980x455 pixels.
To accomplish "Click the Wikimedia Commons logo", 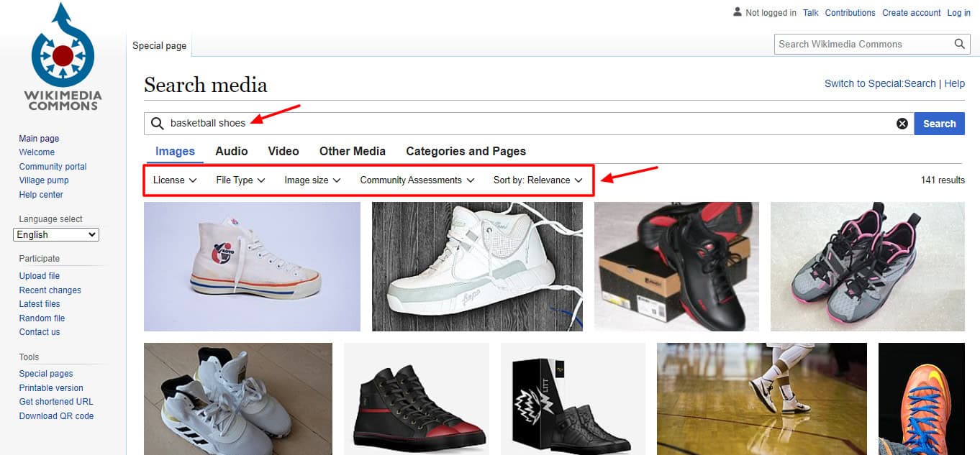I will [63, 58].
